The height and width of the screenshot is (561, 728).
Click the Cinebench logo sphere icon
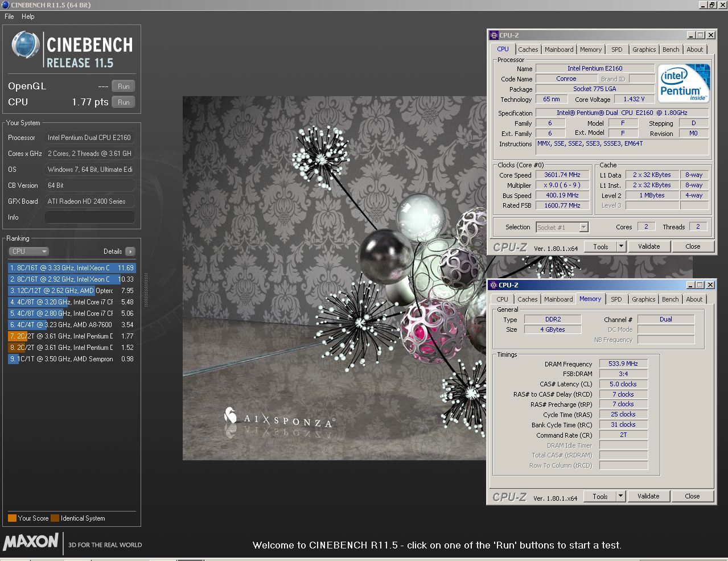[x=26, y=46]
